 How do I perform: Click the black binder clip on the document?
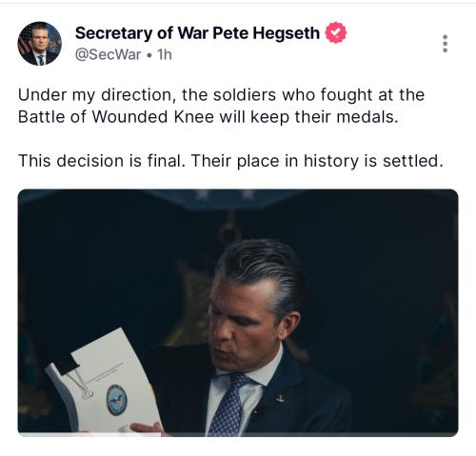[68, 364]
